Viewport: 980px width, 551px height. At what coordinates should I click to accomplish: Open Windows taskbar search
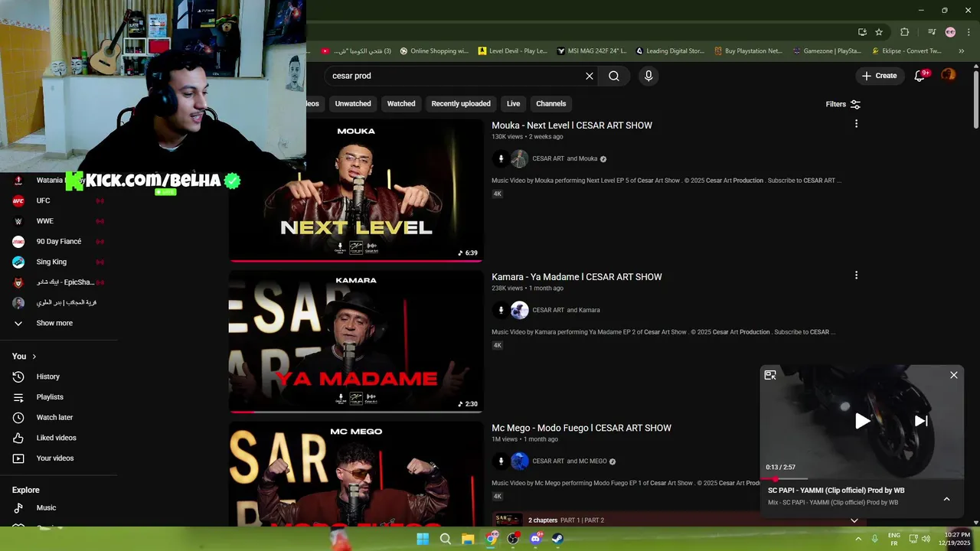[x=446, y=539]
